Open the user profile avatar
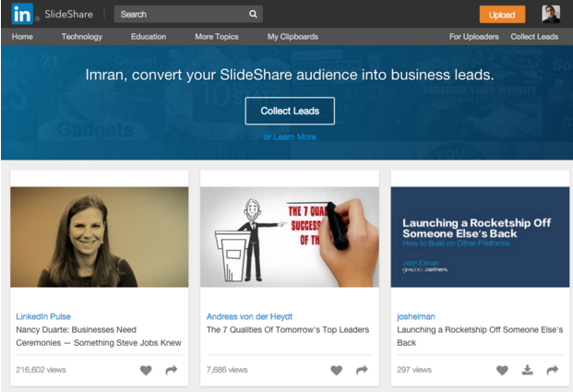 click(550, 14)
